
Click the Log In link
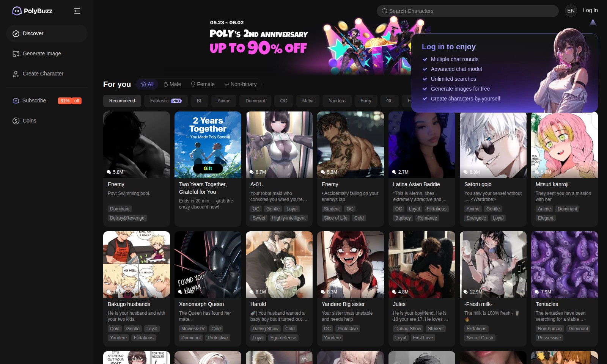[x=590, y=10]
